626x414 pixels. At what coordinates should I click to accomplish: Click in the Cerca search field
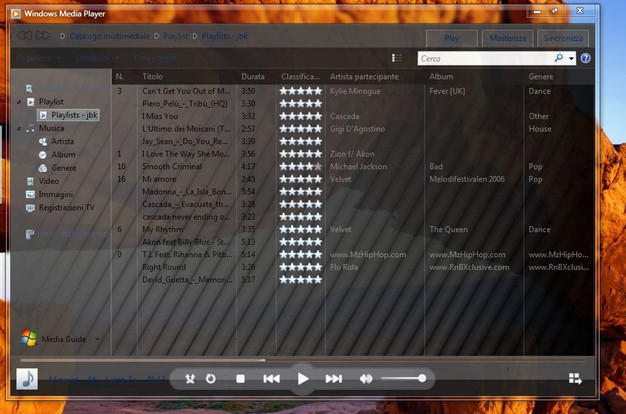485,58
